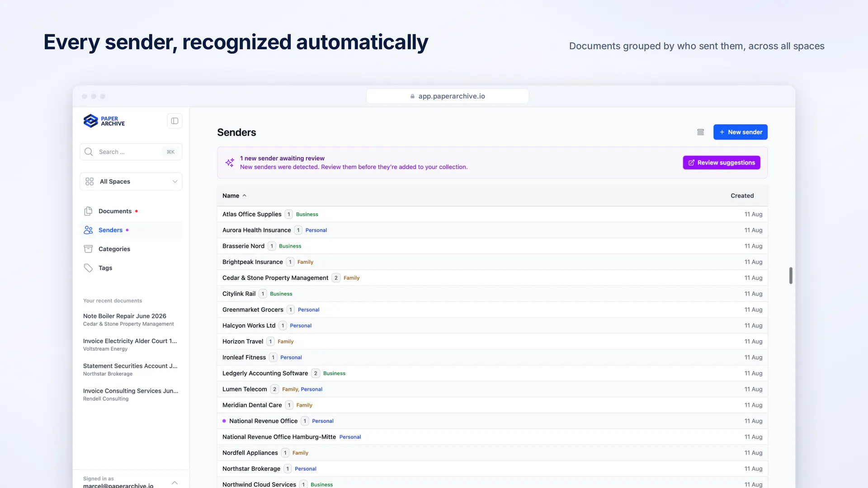Click count badge next to Ledgerly Accounting Software
868x488 pixels.
pyautogui.click(x=316, y=373)
